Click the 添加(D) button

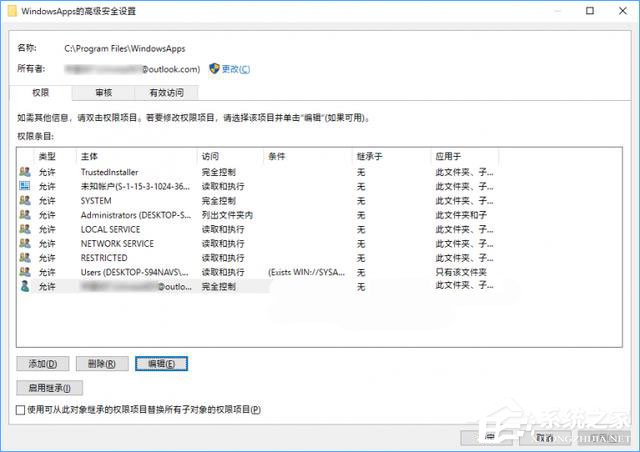coord(43,364)
